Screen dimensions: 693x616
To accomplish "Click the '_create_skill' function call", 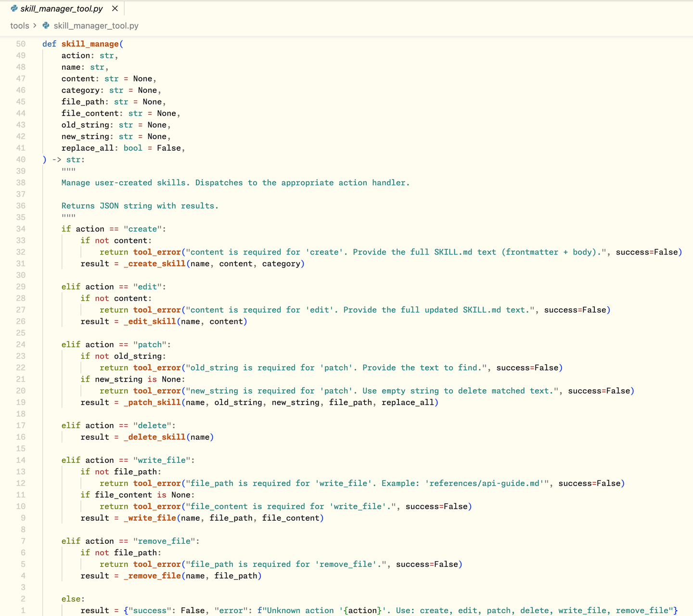I will [x=154, y=264].
